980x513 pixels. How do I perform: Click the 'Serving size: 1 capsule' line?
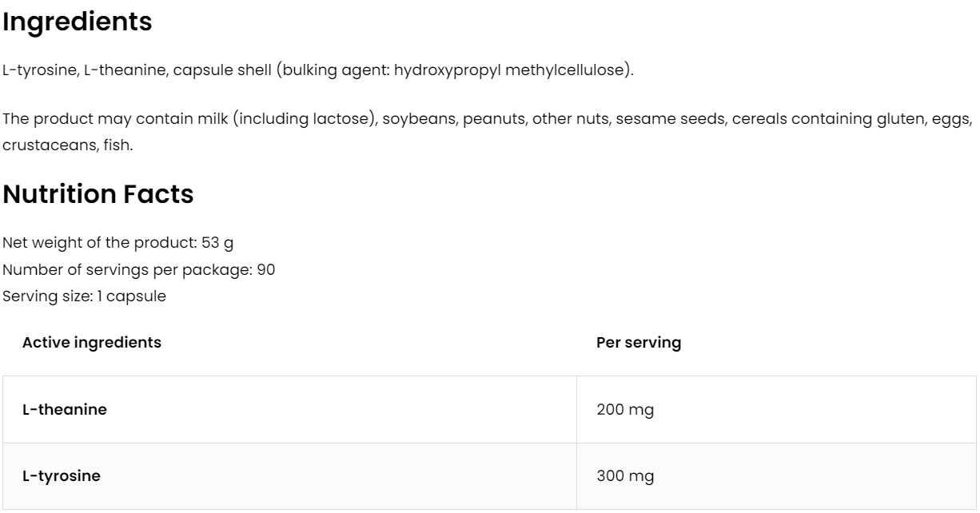[x=84, y=296]
